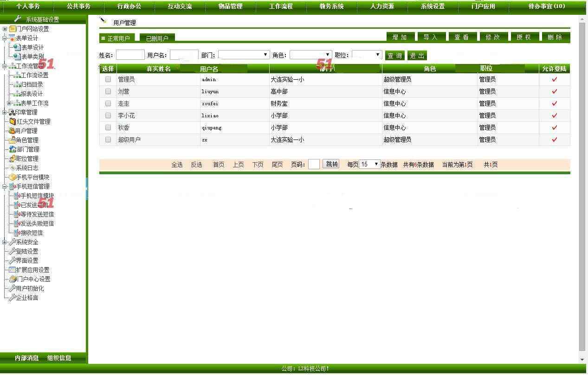Viewport: 588px width, 375px height.
Task: Switch to the 已删用户 tab
Action: pos(157,38)
